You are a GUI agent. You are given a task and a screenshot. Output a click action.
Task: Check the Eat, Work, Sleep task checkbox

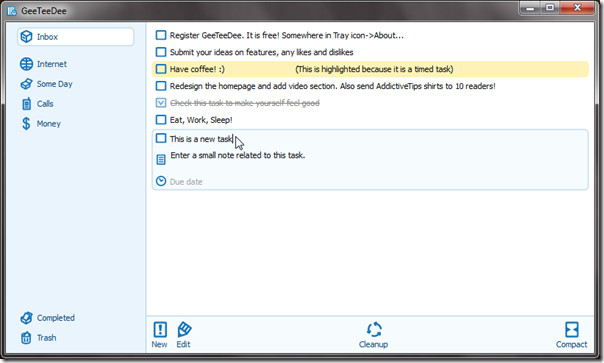161,120
